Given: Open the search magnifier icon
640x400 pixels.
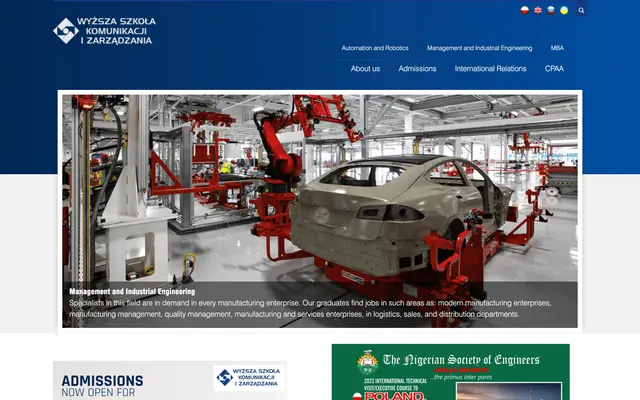Looking at the screenshot, I should [581, 11].
